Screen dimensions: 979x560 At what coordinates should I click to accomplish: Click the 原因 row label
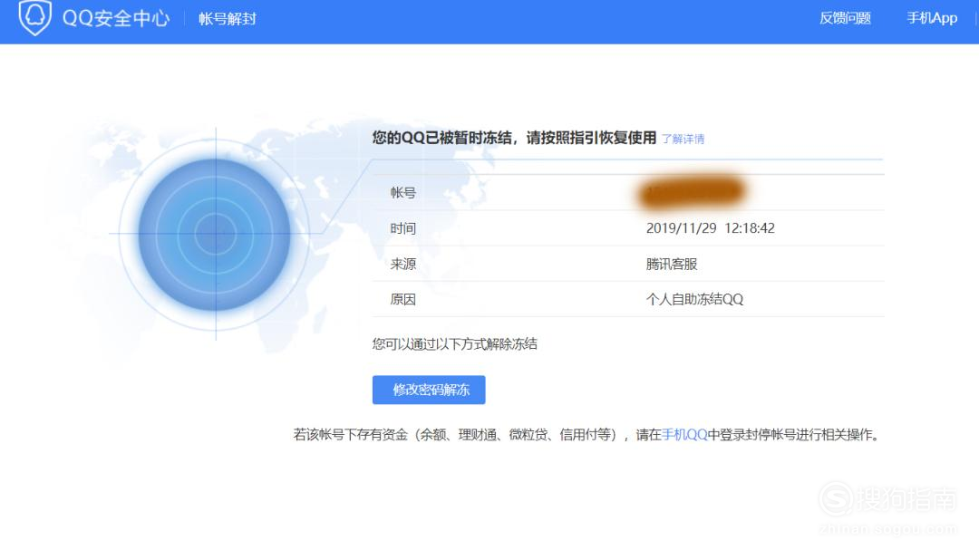402,299
